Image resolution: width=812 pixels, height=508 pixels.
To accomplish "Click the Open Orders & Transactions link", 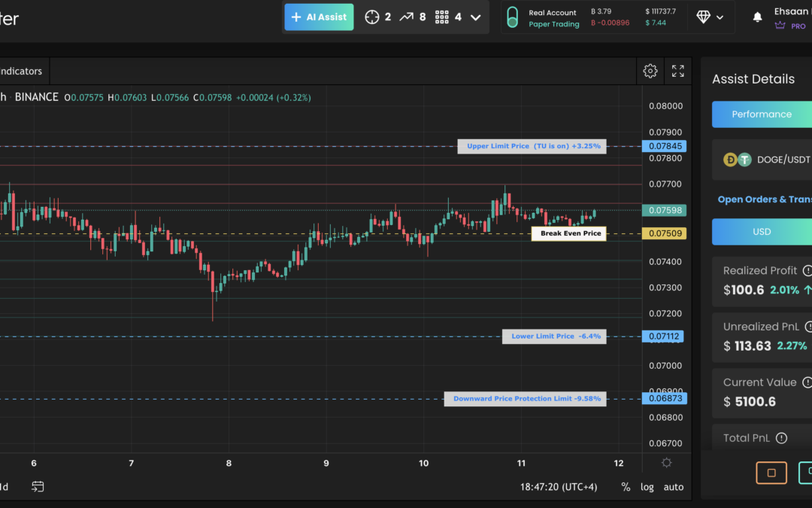I will click(764, 199).
